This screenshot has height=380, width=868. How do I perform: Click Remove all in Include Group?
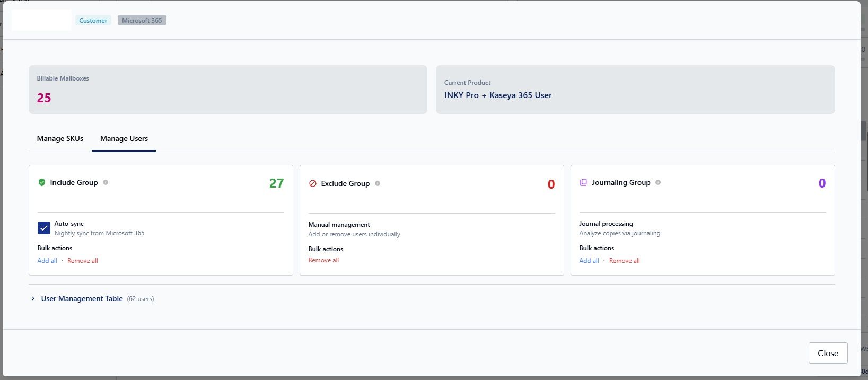[83, 261]
